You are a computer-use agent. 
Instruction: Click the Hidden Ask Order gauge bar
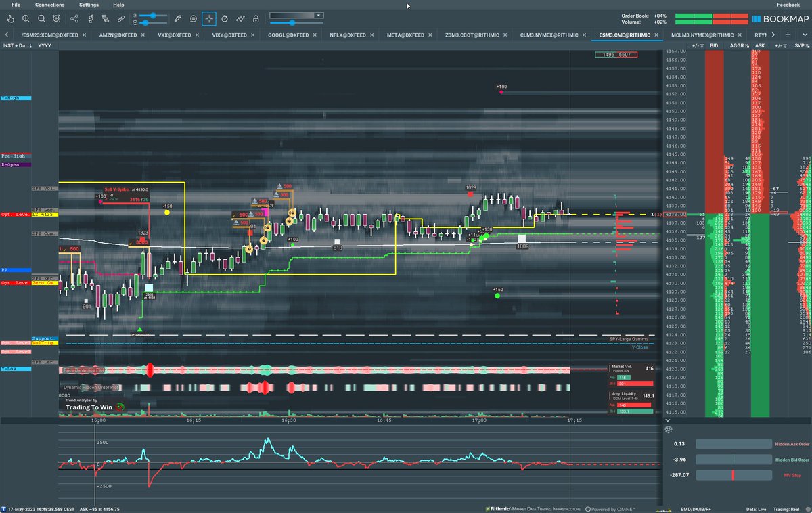(x=734, y=444)
